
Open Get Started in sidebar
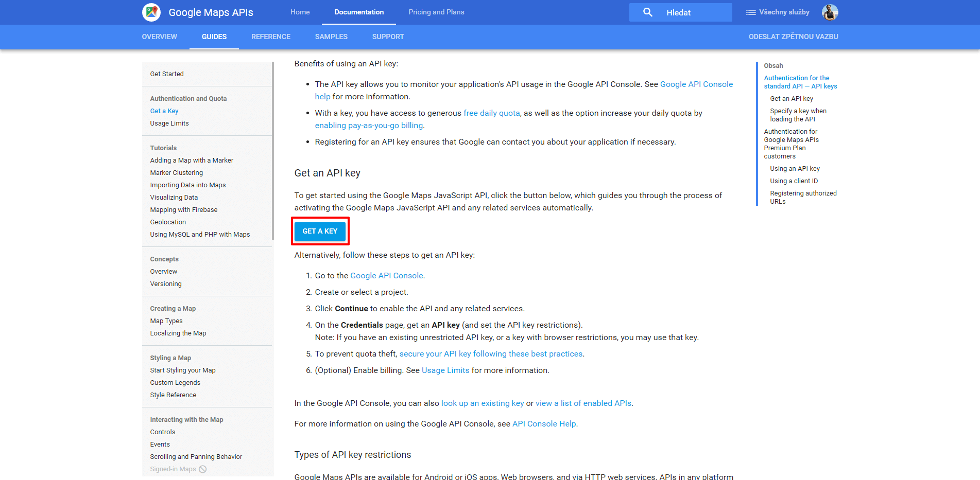coord(167,74)
